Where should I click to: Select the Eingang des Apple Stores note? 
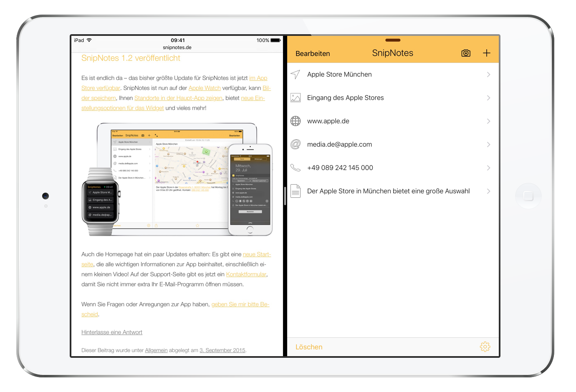pyautogui.click(x=346, y=98)
